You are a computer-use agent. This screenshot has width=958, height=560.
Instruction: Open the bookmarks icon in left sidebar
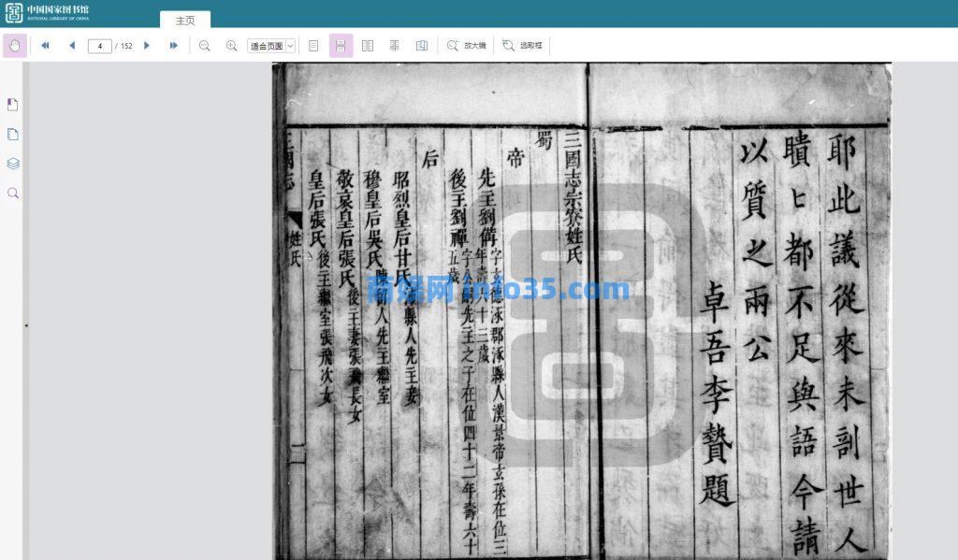click(13, 104)
